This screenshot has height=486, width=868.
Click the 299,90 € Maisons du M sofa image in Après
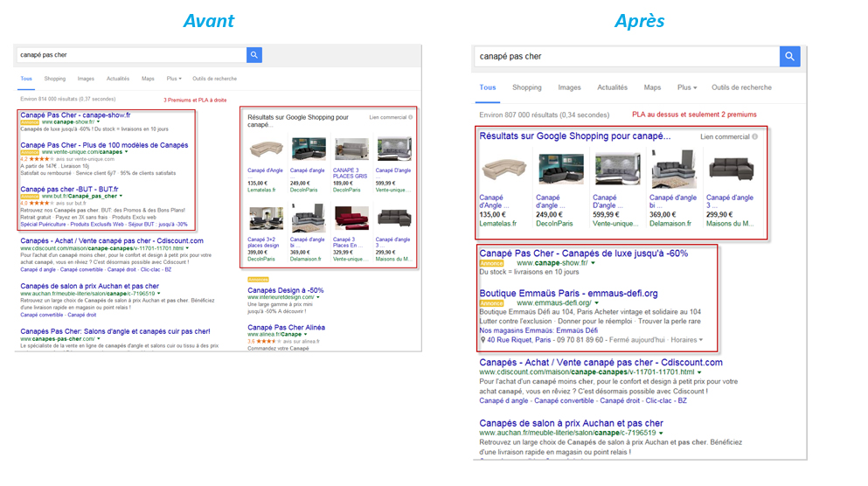pyautogui.click(x=731, y=169)
